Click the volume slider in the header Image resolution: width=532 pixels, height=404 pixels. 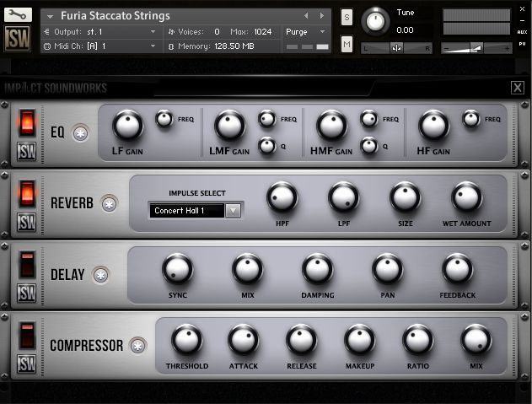click(476, 48)
